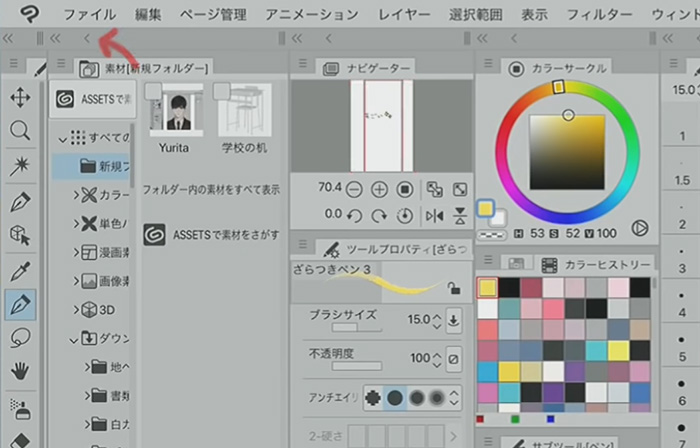The image size is (700, 448).
Task: Tick the checkbox on Yurita material
Action: [x=153, y=92]
